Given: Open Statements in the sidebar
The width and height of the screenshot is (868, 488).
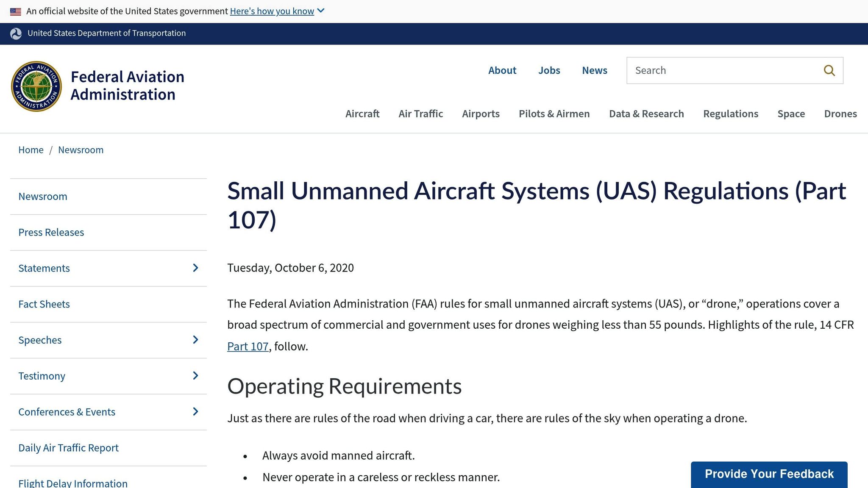Looking at the screenshot, I should (x=44, y=268).
